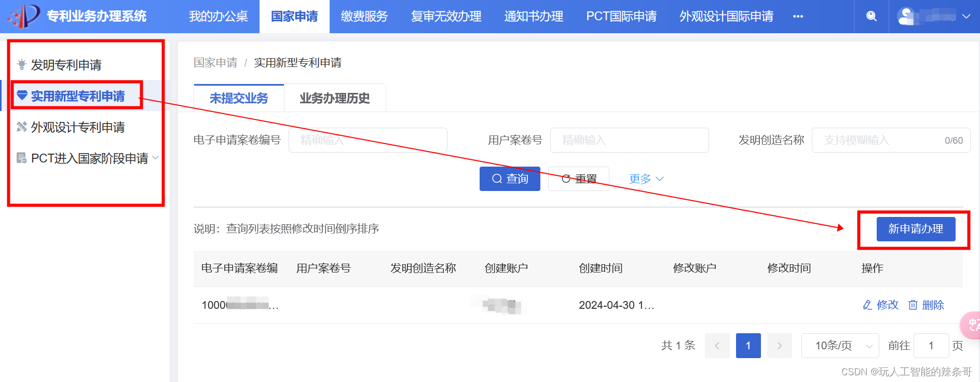
Task: Click the pencil edit icon in table row
Action: click(x=867, y=305)
